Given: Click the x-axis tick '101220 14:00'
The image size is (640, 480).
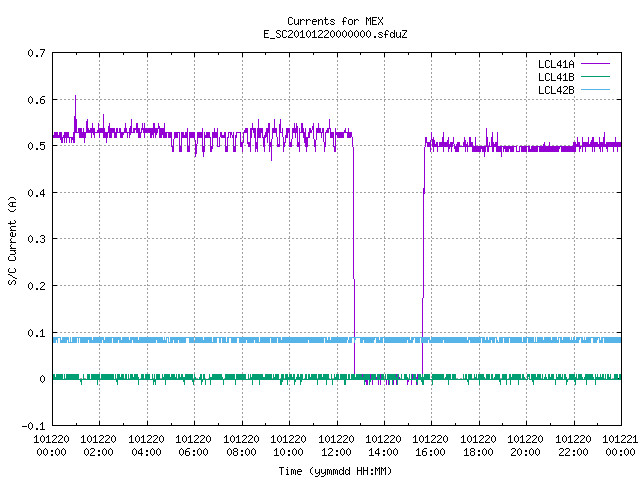Looking at the screenshot, I should 383,446.
